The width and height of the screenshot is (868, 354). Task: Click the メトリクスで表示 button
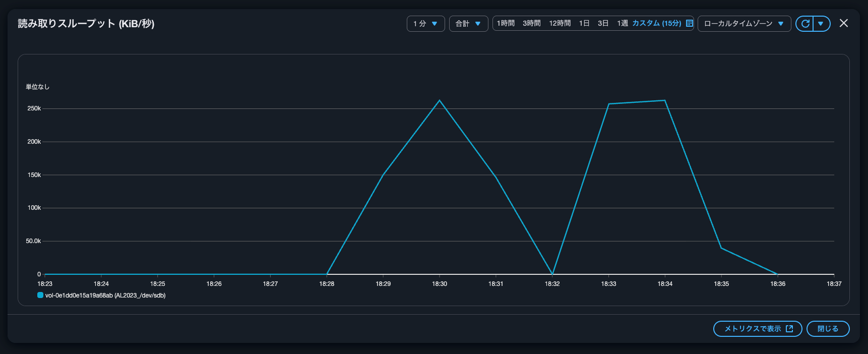tap(757, 329)
